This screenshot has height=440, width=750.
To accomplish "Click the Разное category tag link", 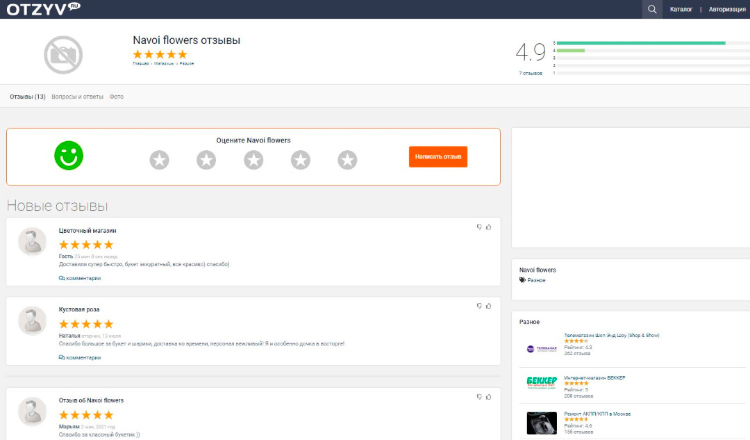I will point(536,280).
